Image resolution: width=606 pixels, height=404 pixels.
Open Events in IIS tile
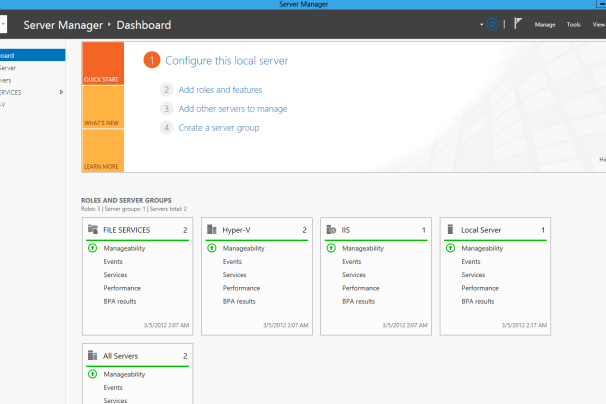pos(352,262)
